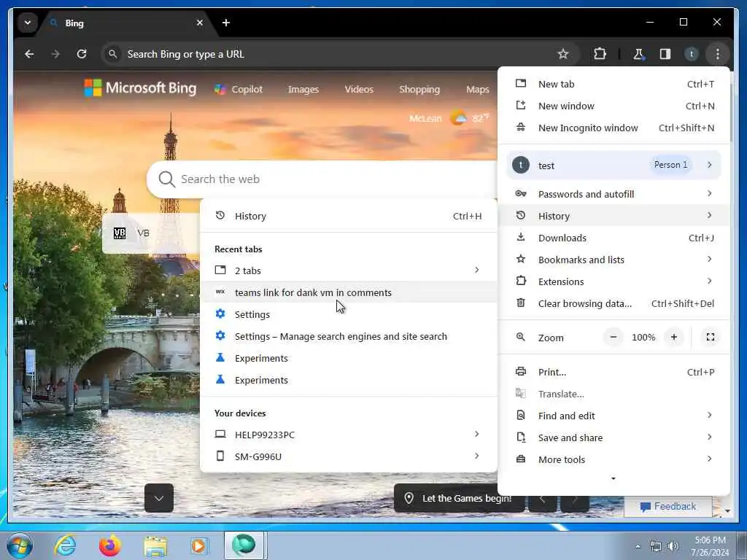Go to Bing Maps
The image size is (747, 560).
tap(477, 90)
